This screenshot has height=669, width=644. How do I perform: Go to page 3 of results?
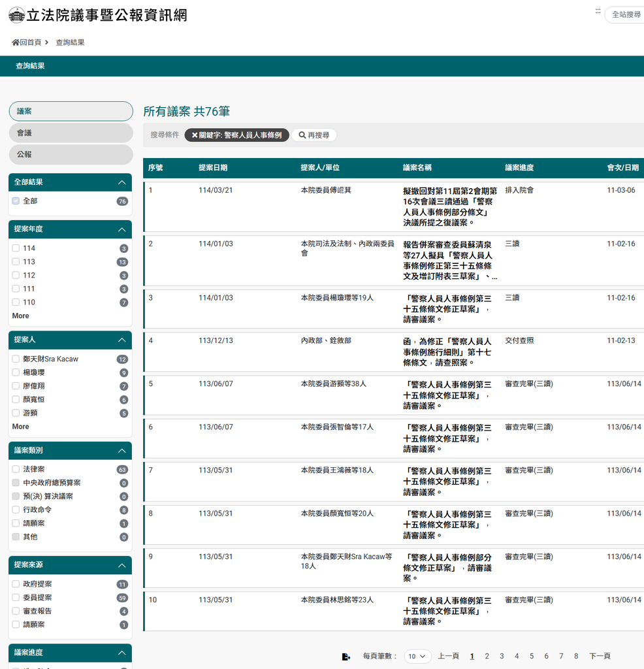coord(502,657)
